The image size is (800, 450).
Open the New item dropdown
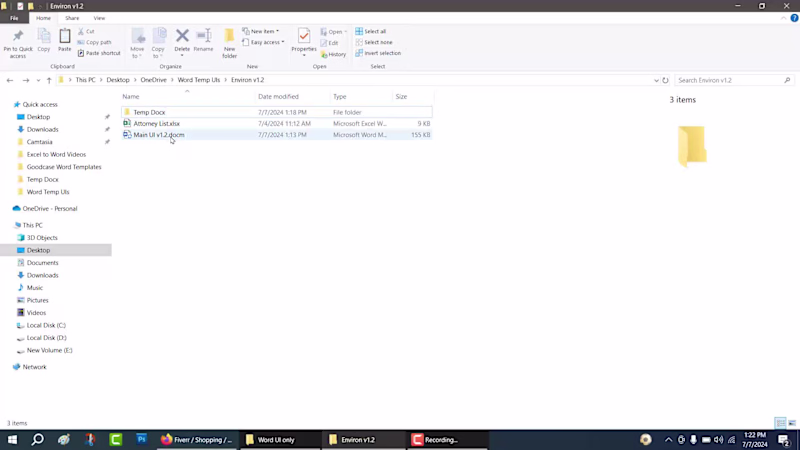[x=261, y=31]
